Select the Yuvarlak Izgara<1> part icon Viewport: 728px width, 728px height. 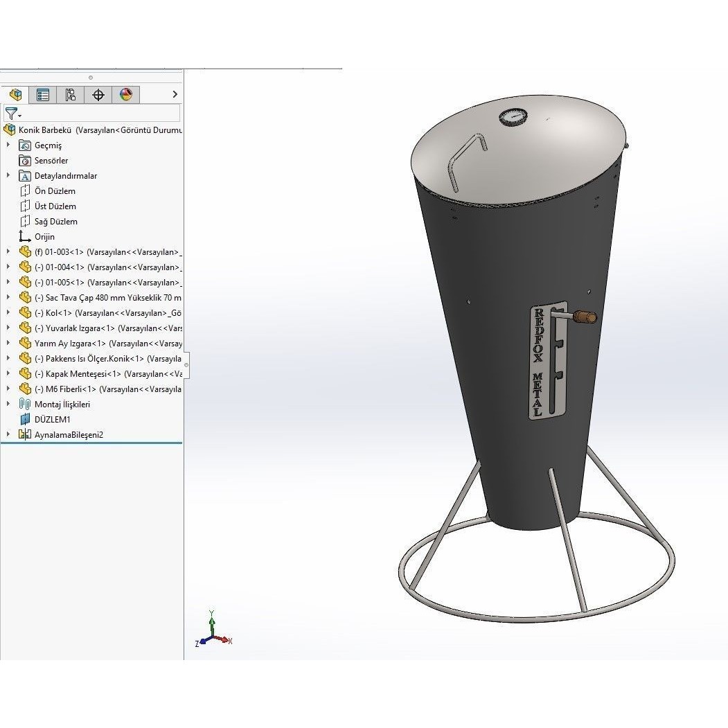pyautogui.click(x=25, y=328)
